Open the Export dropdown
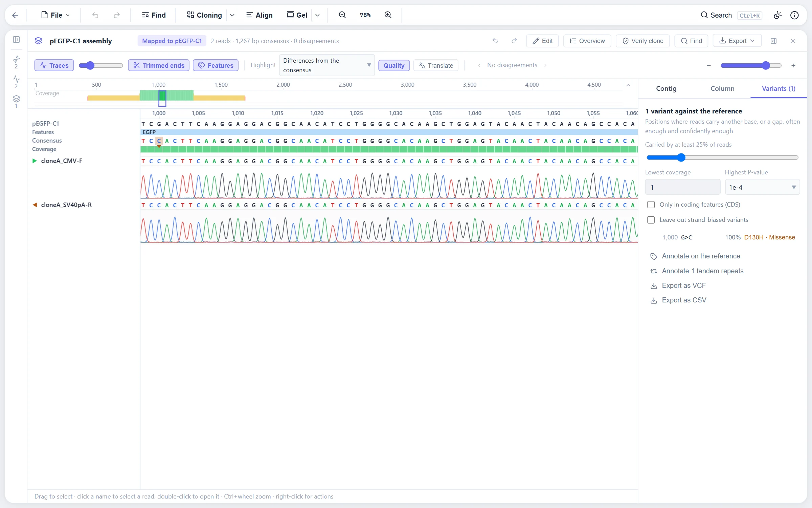The width and height of the screenshot is (812, 508). click(737, 41)
